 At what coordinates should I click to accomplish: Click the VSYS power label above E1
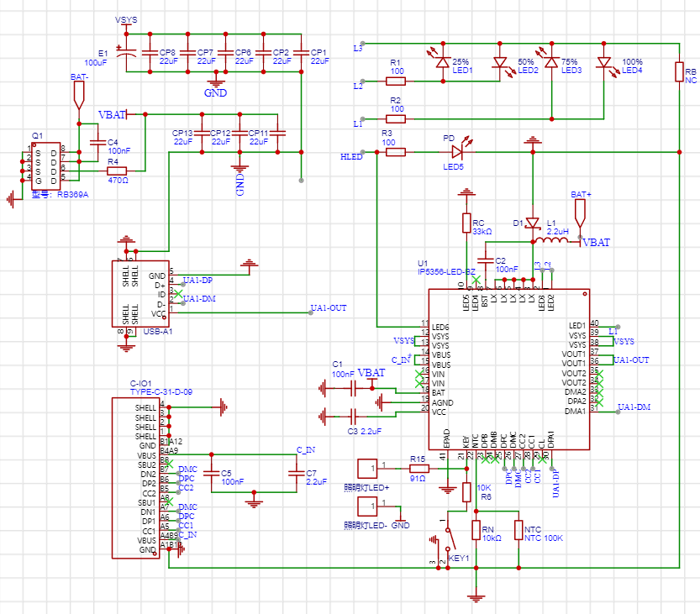pyautogui.click(x=127, y=18)
